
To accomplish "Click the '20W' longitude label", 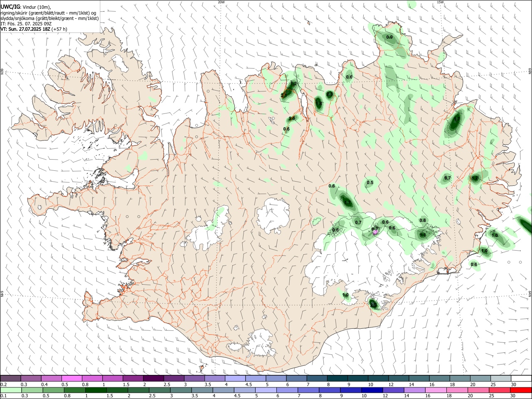I will (x=221, y=2).
